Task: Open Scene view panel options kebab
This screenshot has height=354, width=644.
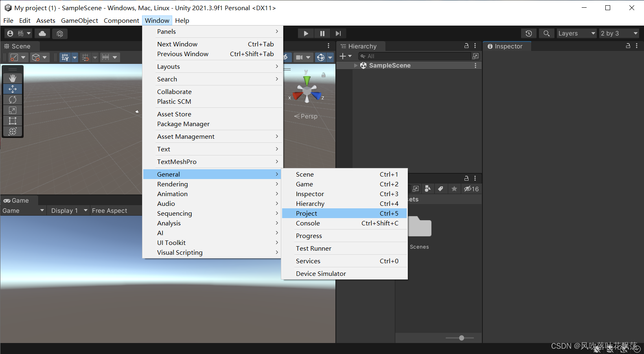Action: click(x=329, y=46)
